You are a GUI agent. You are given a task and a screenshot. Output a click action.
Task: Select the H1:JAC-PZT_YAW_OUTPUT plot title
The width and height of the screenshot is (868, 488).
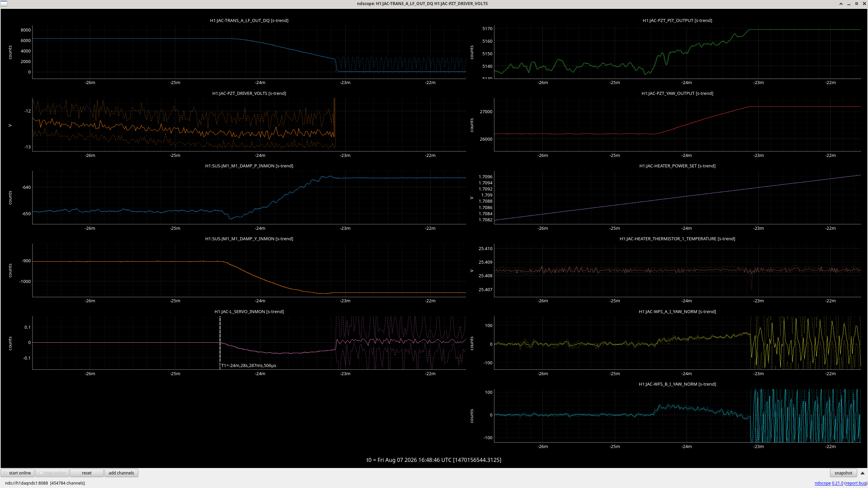[677, 93]
